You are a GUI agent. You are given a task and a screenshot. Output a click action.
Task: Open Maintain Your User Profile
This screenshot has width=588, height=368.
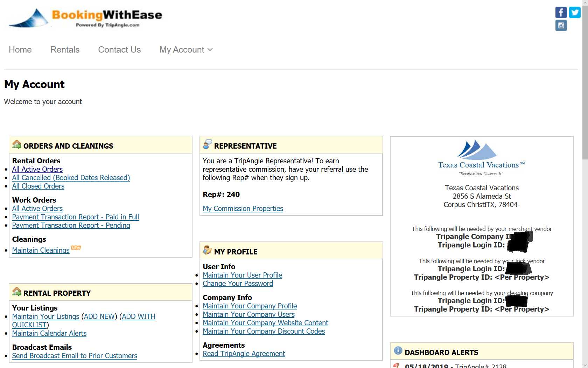[243, 275]
